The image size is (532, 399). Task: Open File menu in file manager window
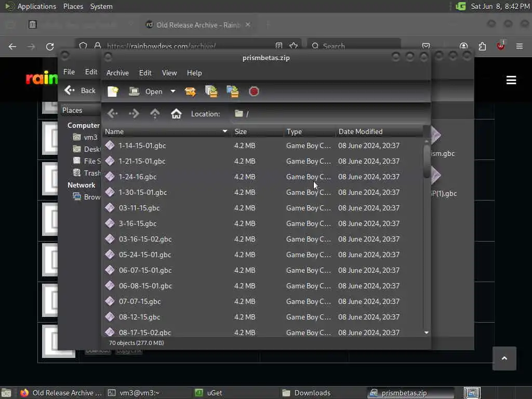(69, 72)
